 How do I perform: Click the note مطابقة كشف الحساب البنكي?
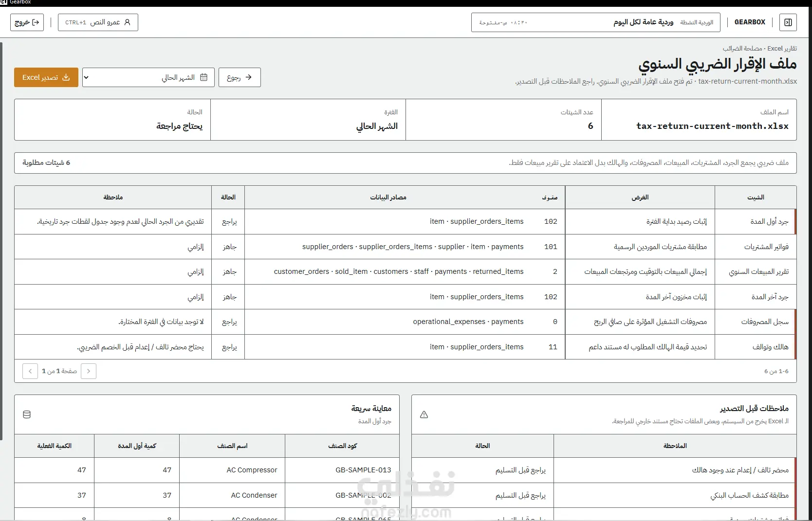750,496
